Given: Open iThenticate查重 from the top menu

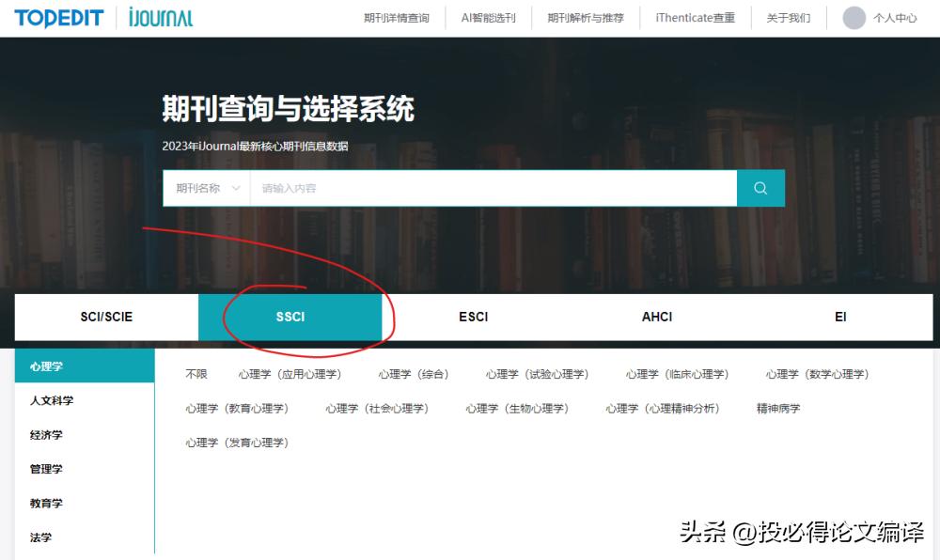Looking at the screenshot, I should coord(694,17).
